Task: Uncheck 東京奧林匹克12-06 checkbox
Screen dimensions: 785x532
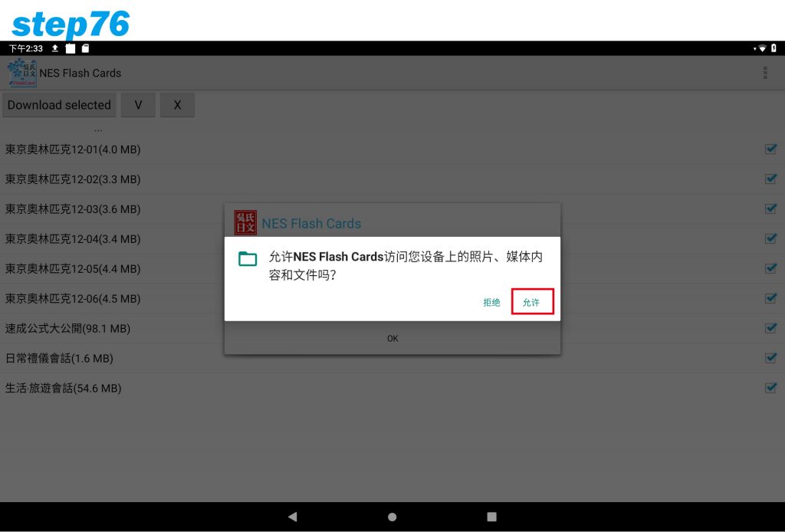Action: tap(770, 297)
